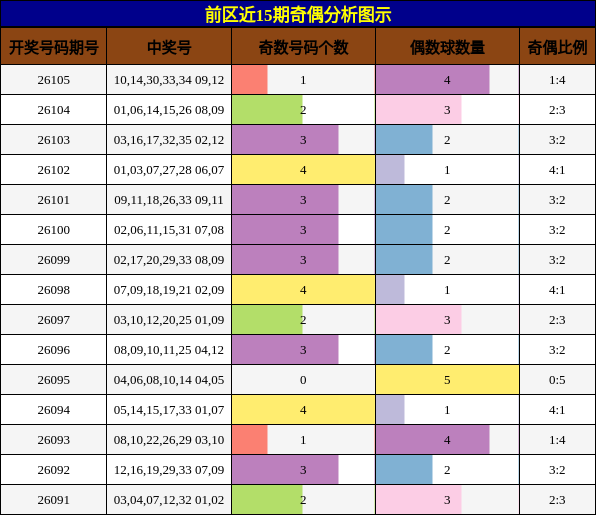The image size is (596, 515).
Task: Click winning numbers 02,17,20,29,33 08,09
Action: click(x=169, y=260)
